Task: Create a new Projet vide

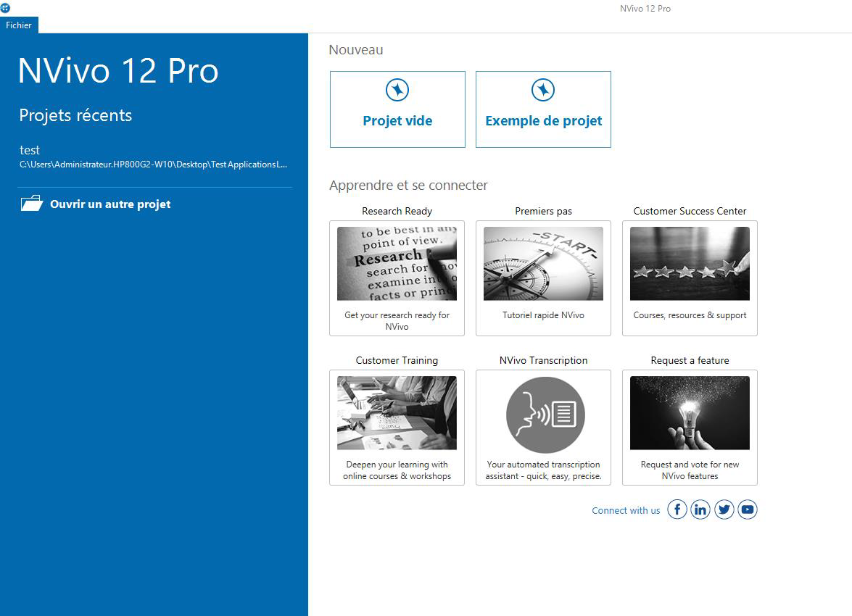Action: (397, 120)
